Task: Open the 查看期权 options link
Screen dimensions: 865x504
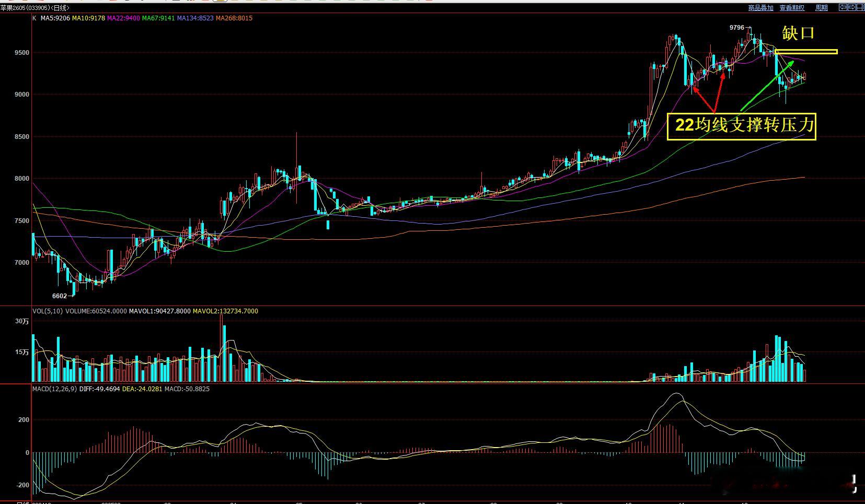Action: click(x=792, y=8)
